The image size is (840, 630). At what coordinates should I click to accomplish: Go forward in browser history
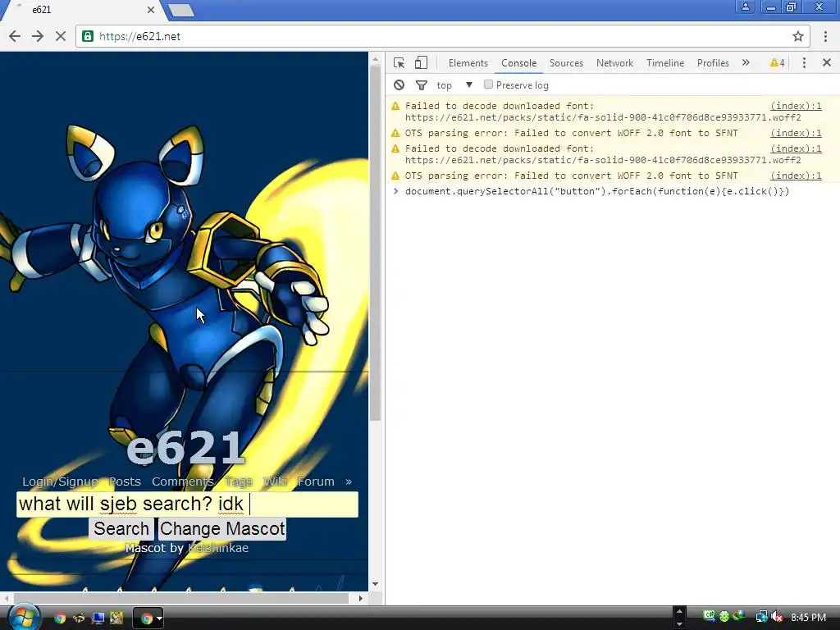[38, 36]
